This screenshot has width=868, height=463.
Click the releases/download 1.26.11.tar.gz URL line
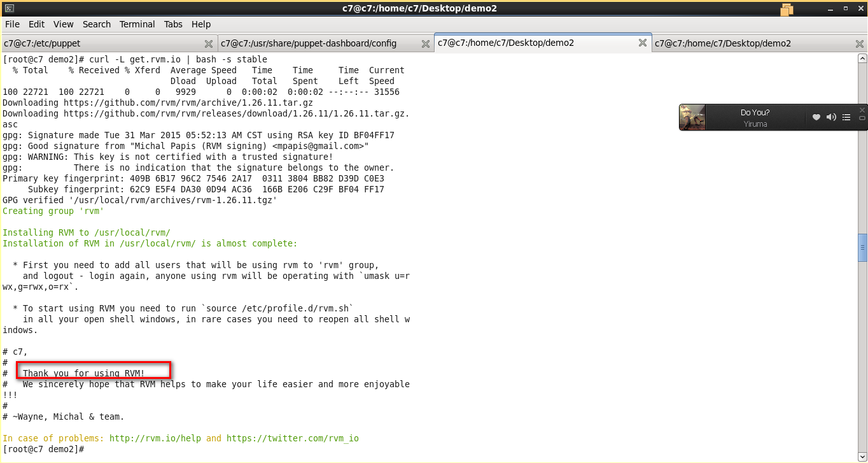click(x=206, y=113)
